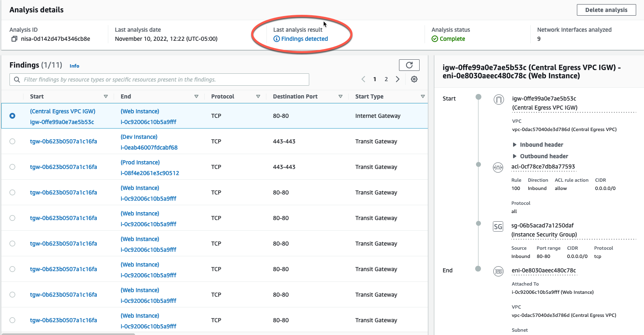
Task: Click the copy icon beside the Analysis ID
Action: click(x=14, y=38)
